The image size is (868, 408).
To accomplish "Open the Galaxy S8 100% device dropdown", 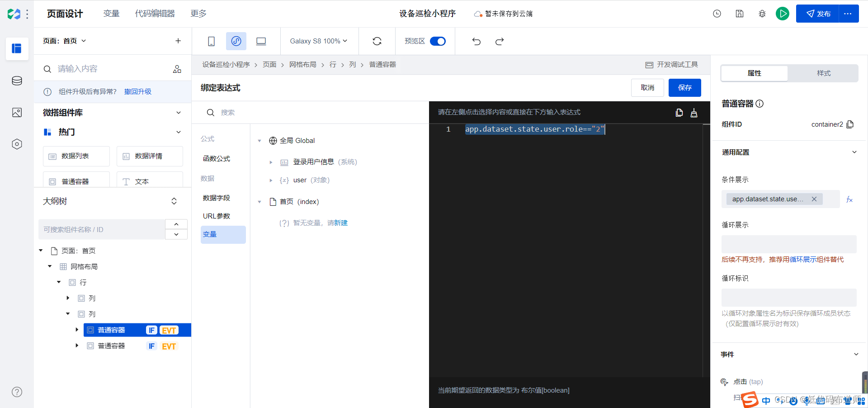I will tap(319, 41).
